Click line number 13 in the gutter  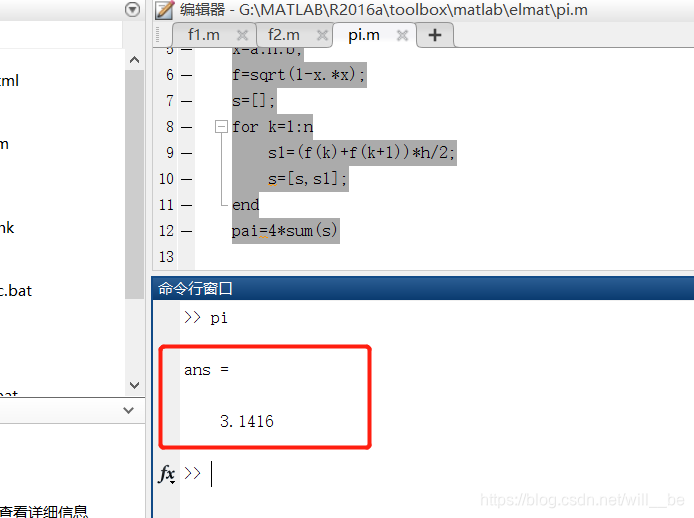(166, 257)
